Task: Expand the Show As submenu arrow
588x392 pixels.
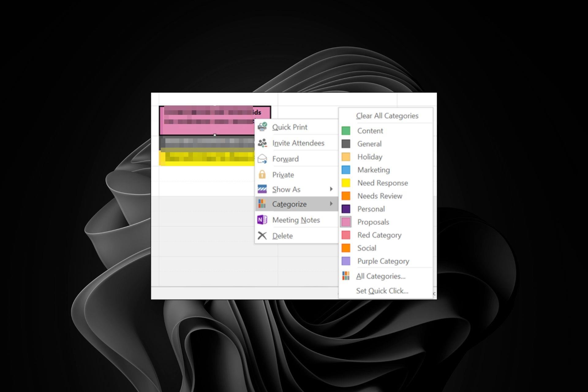Action: coord(331,189)
